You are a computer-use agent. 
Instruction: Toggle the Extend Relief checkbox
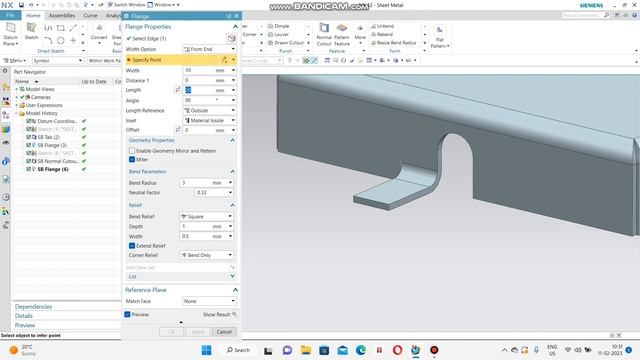coord(132,246)
